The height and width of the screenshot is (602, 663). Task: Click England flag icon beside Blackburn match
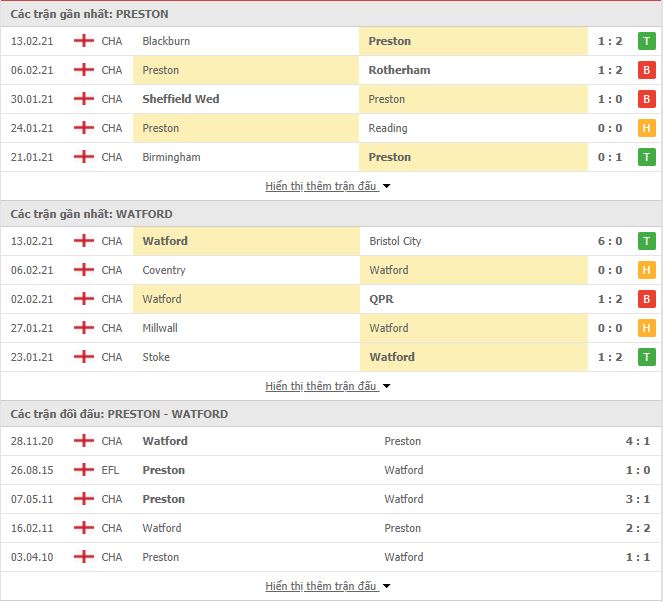[x=84, y=41]
